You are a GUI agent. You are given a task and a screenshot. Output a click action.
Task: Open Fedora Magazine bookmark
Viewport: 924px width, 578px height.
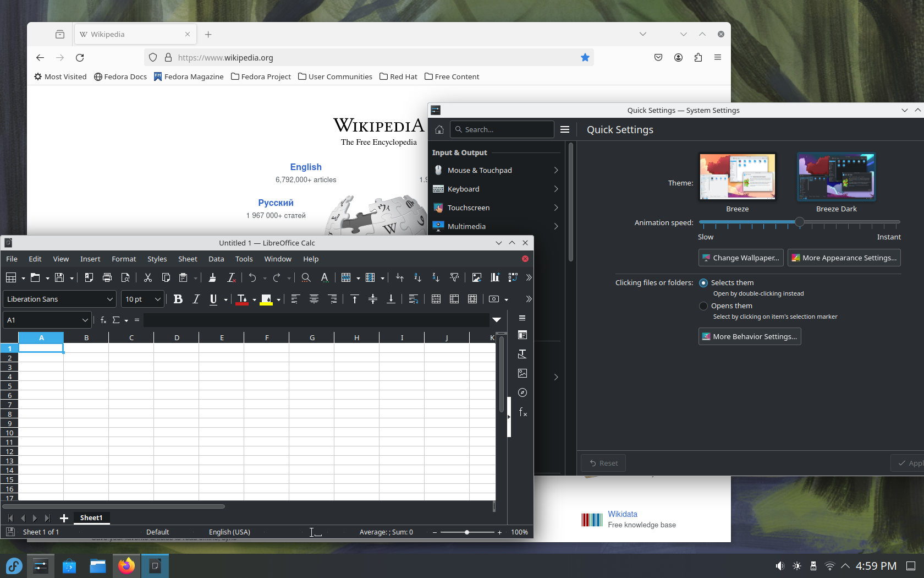tap(189, 77)
